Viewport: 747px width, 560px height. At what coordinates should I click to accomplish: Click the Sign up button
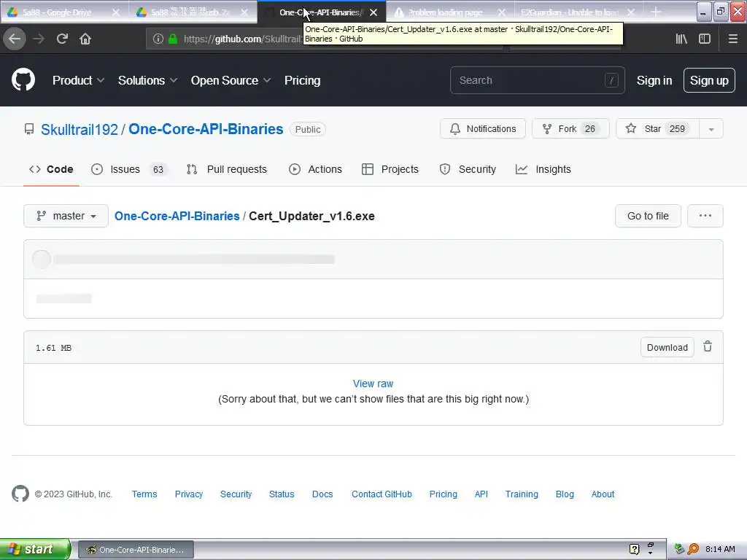pos(709,80)
